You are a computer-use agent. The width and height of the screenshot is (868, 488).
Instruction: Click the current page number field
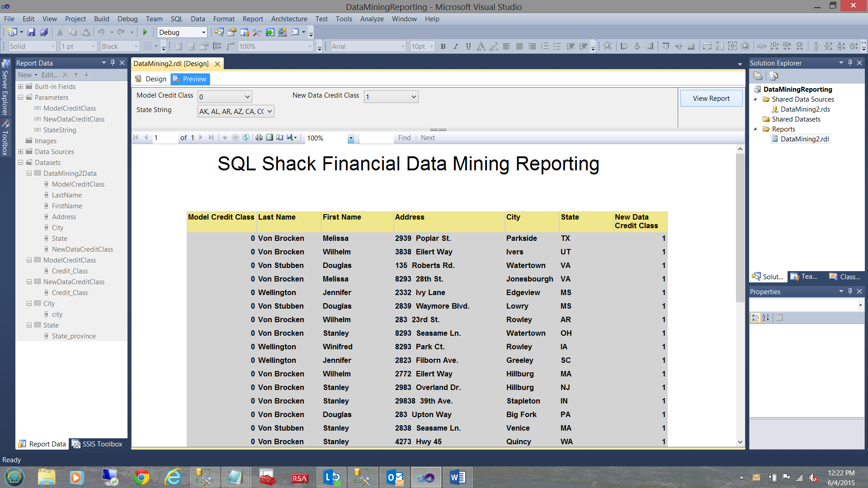coord(165,138)
